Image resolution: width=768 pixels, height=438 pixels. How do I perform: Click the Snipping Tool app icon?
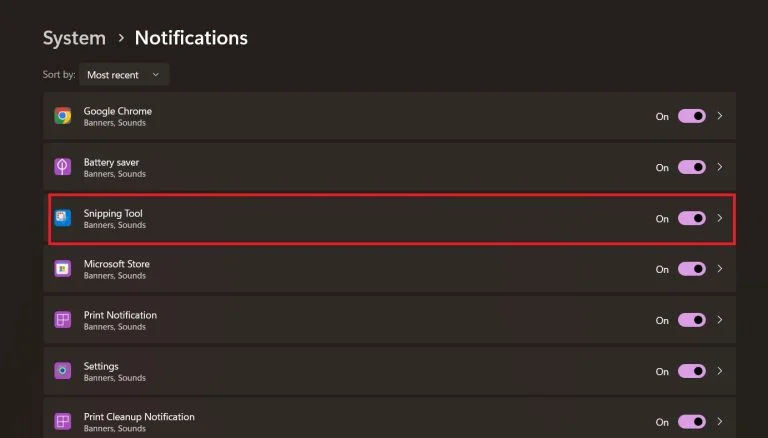(x=62, y=218)
